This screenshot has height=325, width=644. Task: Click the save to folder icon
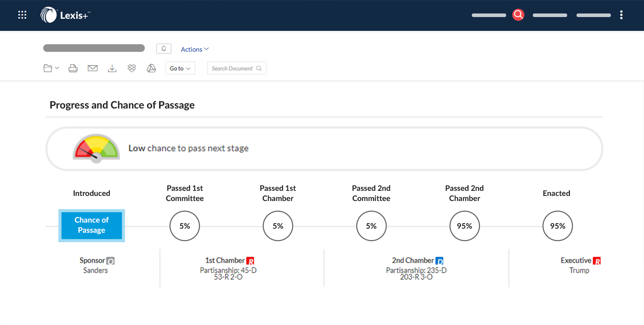coord(47,68)
